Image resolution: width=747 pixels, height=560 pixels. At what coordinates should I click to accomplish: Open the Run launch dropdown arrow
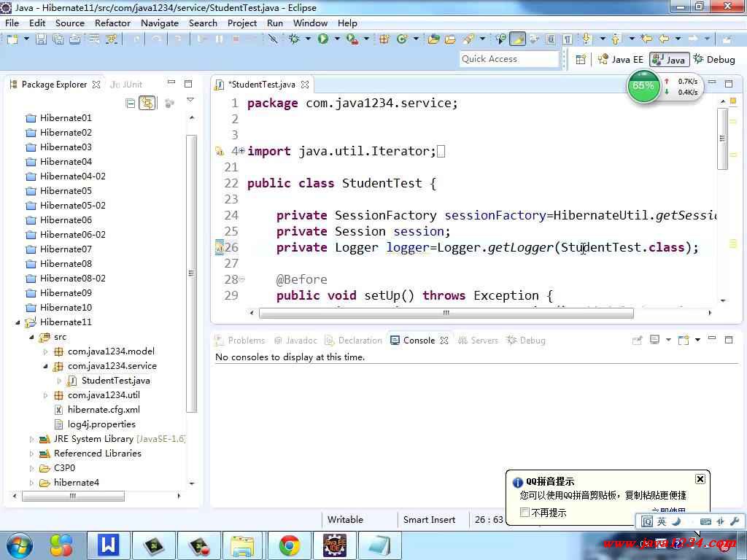tap(337, 39)
